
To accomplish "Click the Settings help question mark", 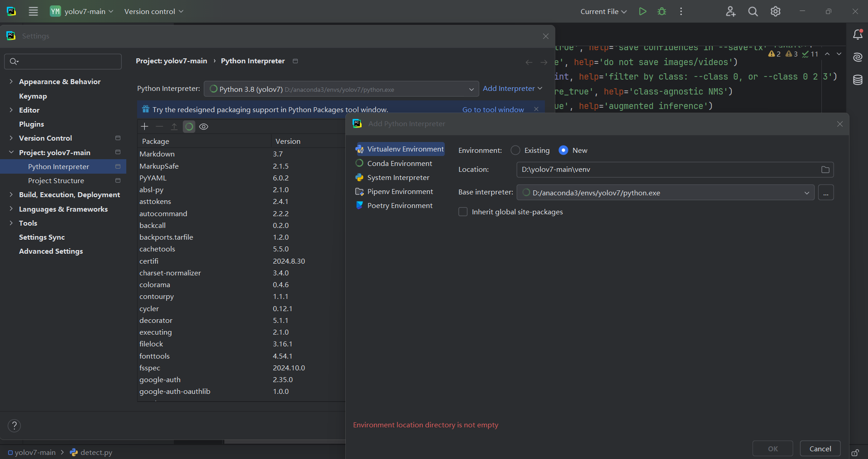I will click(x=14, y=426).
